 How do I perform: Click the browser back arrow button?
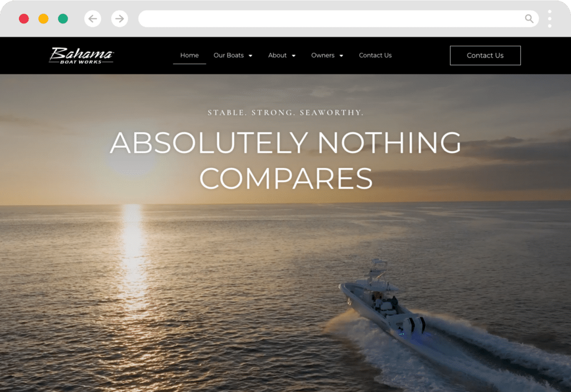point(93,18)
